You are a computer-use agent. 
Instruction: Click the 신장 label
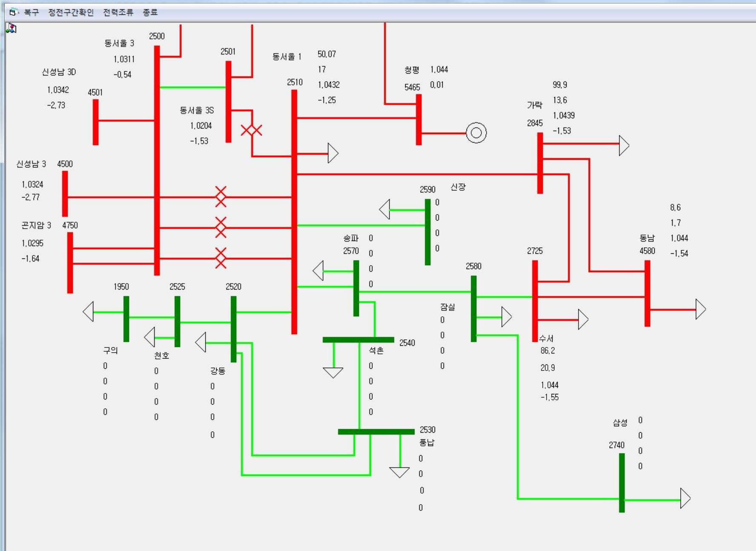pos(458,187)
